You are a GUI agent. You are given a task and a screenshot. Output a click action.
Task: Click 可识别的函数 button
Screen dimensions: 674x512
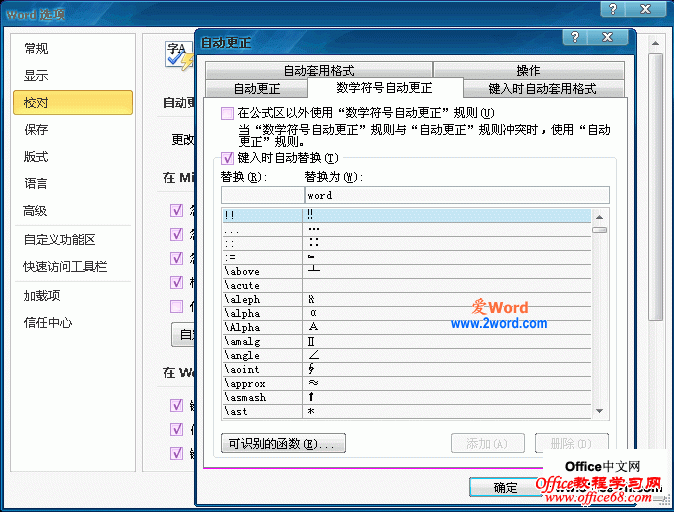(283, 443)
